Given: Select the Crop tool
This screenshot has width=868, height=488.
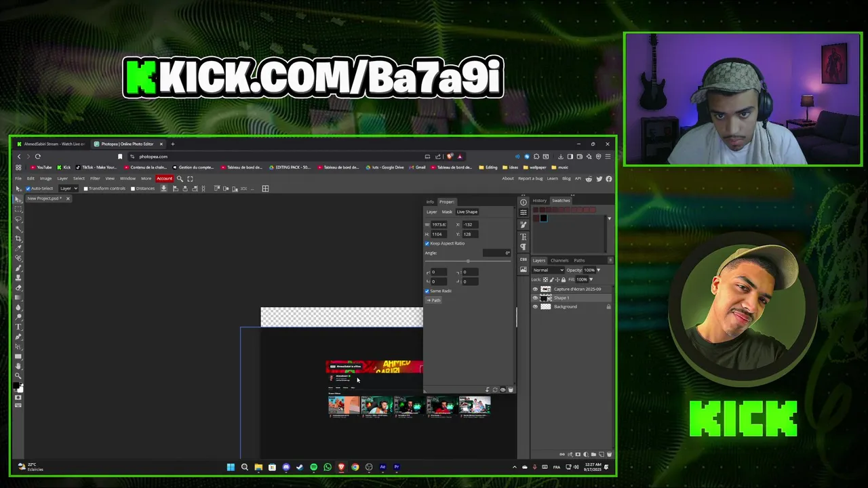Looking at the screenshot, I should 18,239.
